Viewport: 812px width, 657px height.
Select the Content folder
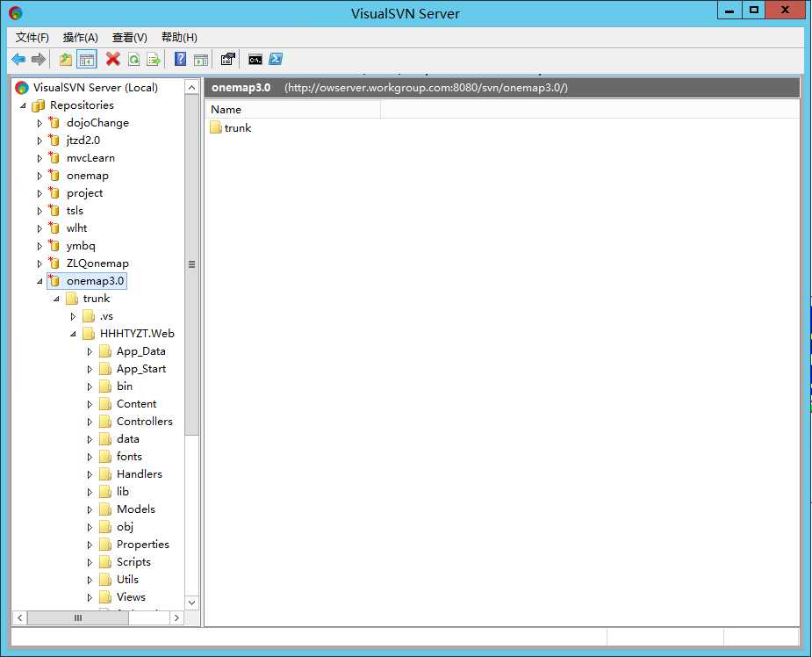click(x=136, y=404)
